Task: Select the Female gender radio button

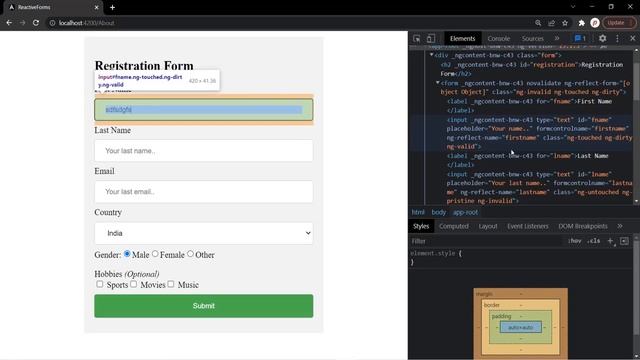Action: [155, 254]
